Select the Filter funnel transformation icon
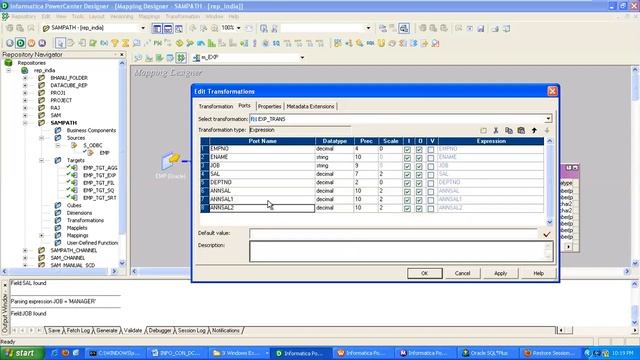The image size is (640, 360). click(115, 43)
